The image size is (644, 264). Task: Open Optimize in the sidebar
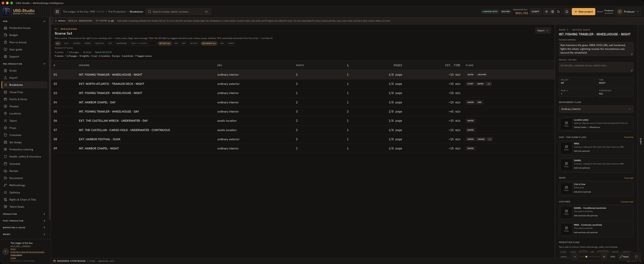coord(24,192)
